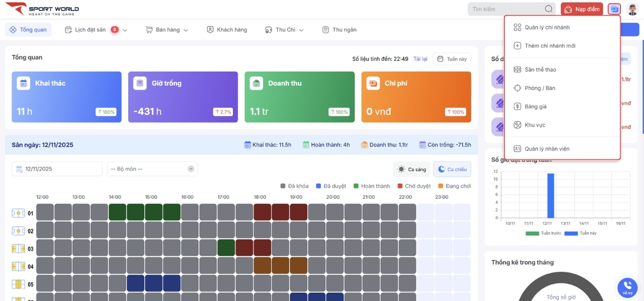Choose Bảng giá from the menu
644x301 pixels.
click(x=536, y=106)
